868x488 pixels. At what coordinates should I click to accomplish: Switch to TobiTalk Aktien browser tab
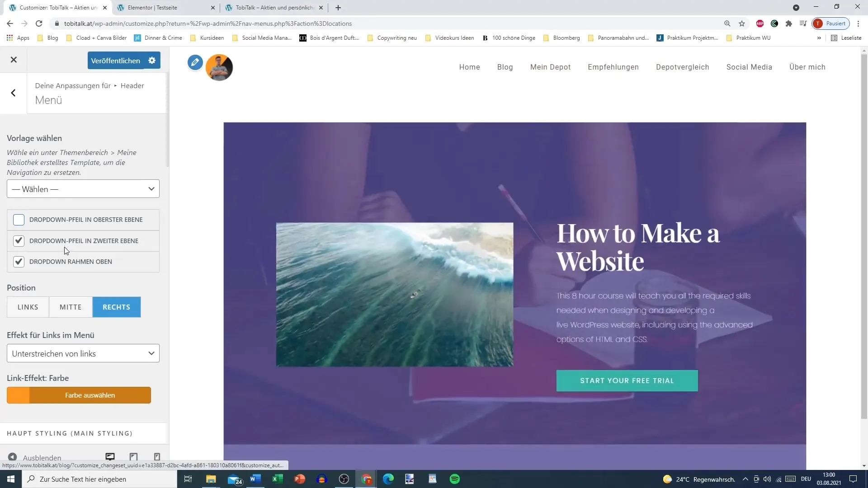tap(274, 8)
